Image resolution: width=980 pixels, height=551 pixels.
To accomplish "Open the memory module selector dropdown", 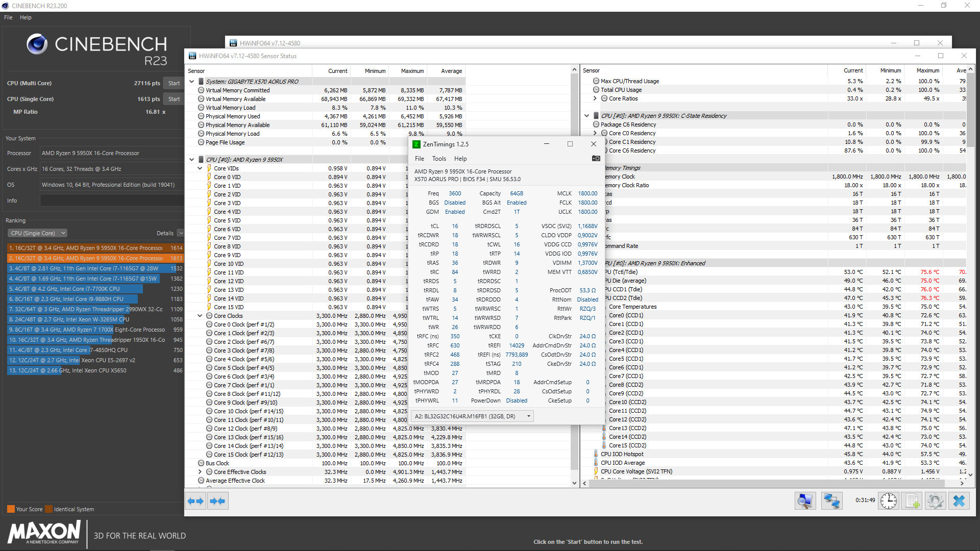I will [472, 416].
